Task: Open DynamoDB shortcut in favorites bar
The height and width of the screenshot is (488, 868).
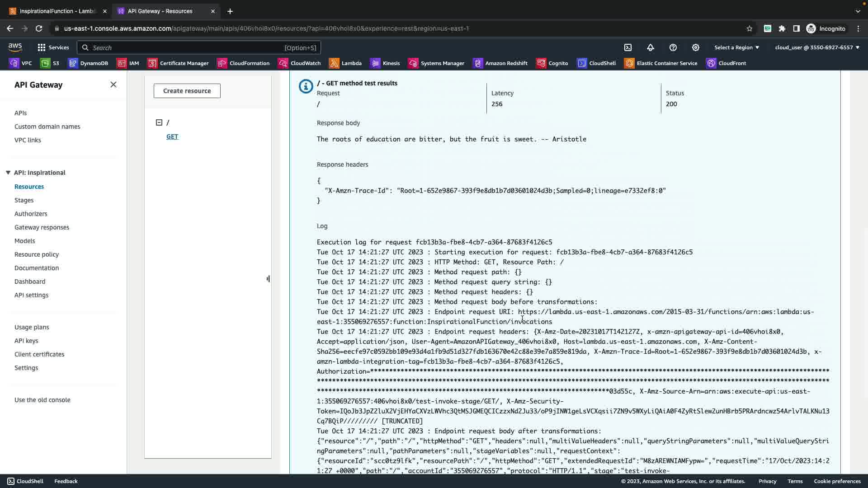Action: [x=88, y=63]
